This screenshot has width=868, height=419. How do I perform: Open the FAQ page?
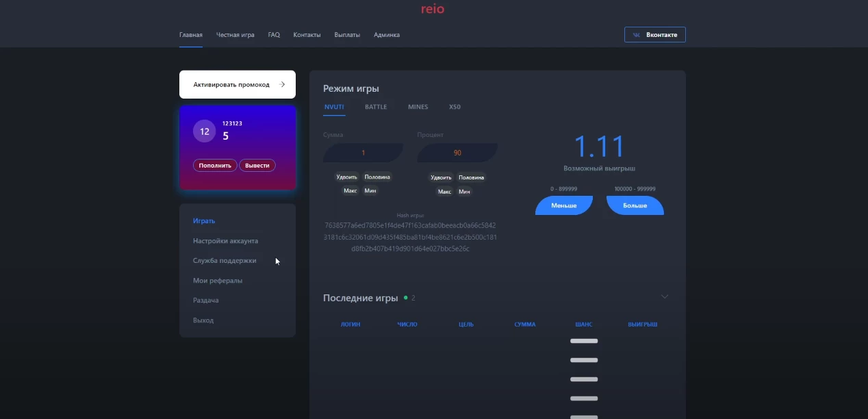[274, 35]
